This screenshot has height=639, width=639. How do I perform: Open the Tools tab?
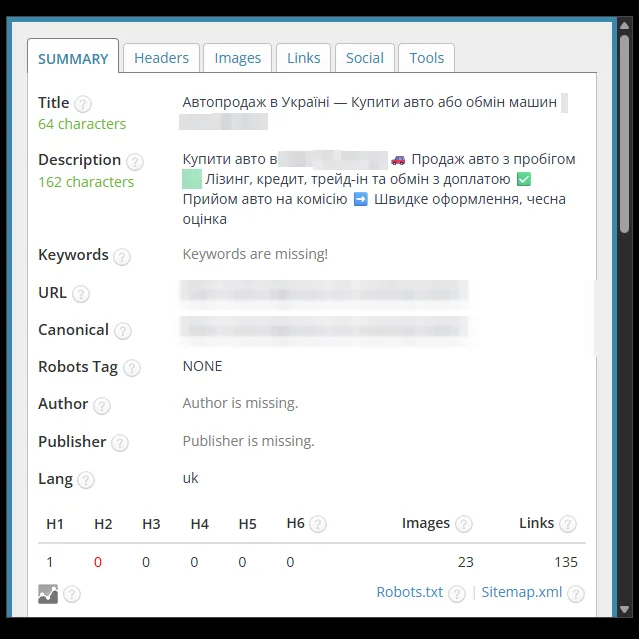point(426,58)
